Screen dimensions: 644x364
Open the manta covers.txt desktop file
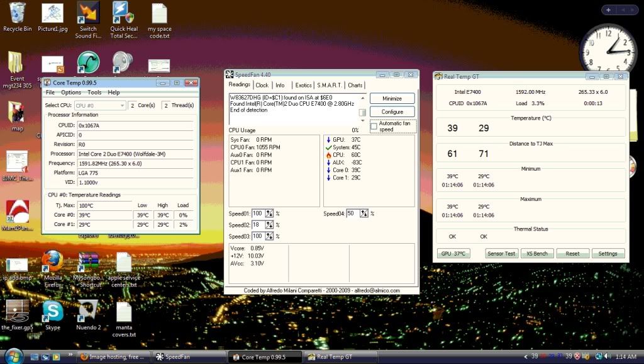[x=124, y=312]
